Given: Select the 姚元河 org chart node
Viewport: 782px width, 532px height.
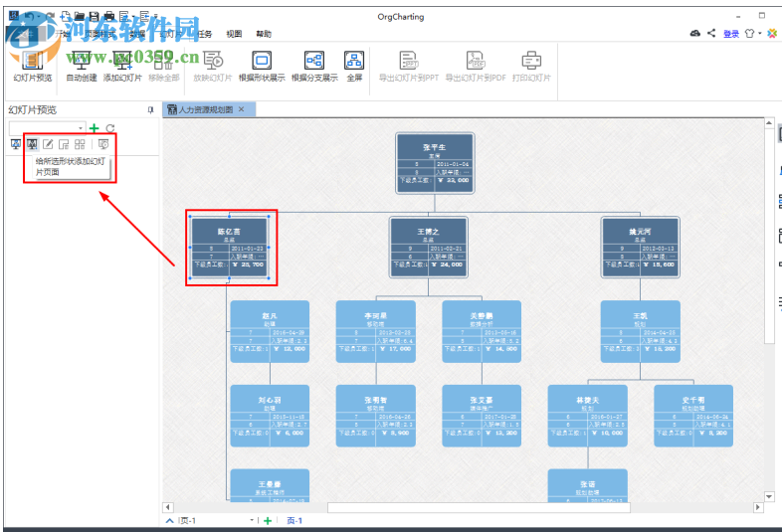Looking at the screenshot, I should (641, 247).
